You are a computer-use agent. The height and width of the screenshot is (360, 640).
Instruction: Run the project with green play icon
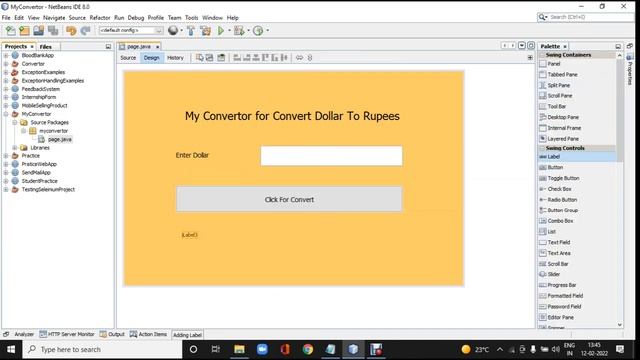tap(221, 30)
